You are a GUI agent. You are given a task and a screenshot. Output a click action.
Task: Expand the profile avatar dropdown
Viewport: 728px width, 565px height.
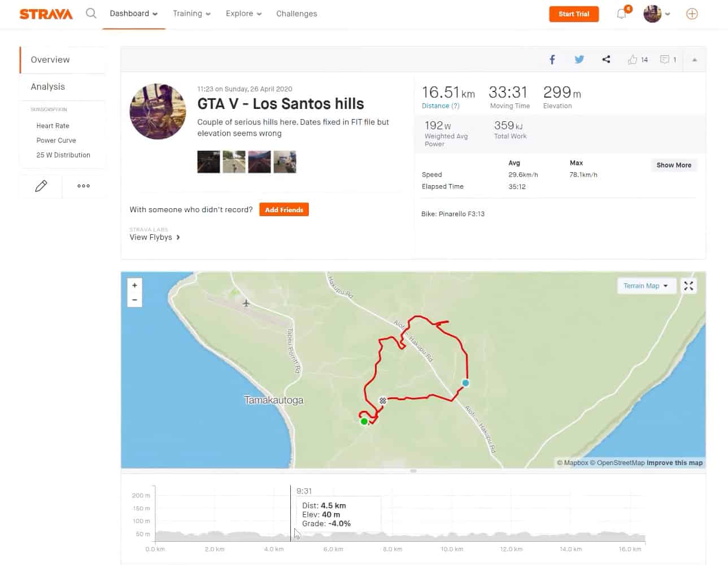click(x=657, y=14)
